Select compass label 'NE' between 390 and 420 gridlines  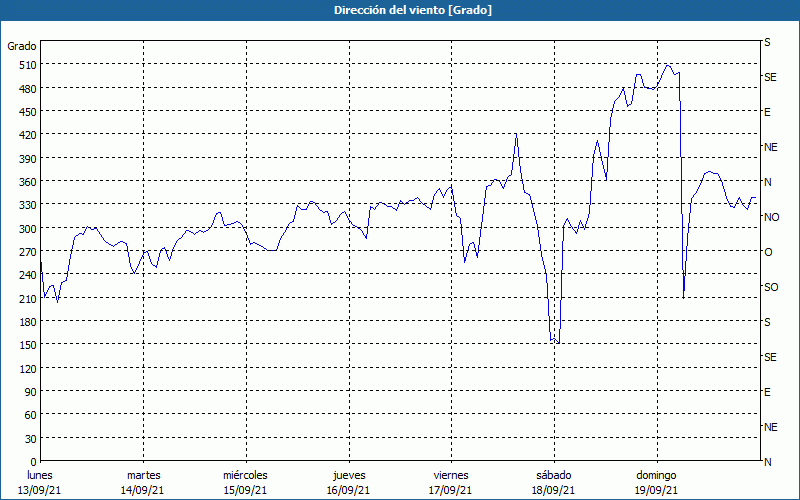pos(771,147)
